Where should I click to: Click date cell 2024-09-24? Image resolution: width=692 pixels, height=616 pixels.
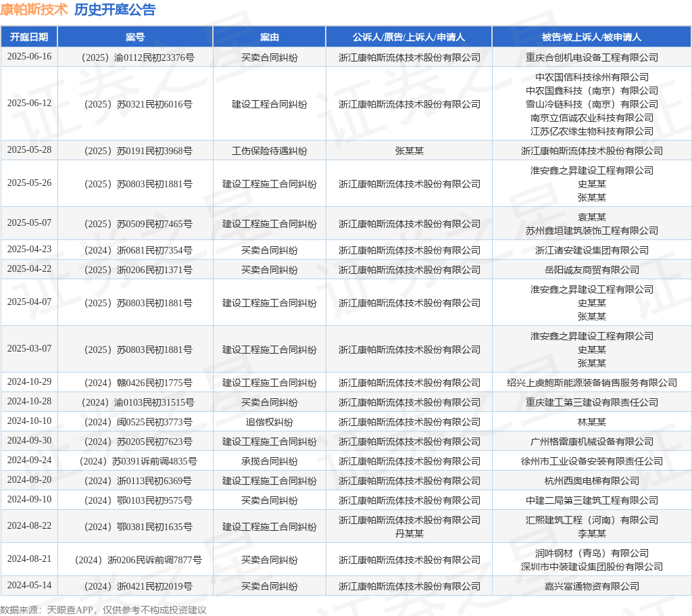(29, 460)
